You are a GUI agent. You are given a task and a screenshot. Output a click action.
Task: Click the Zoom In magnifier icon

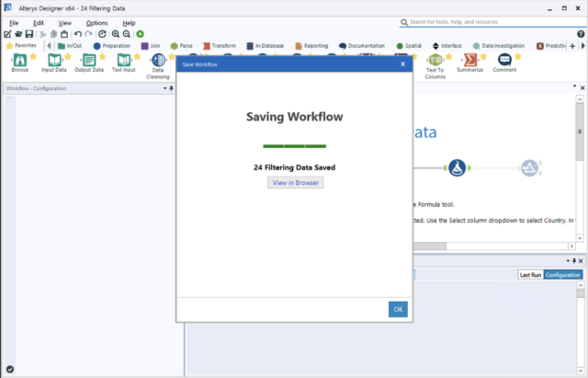tap(116, 34)
